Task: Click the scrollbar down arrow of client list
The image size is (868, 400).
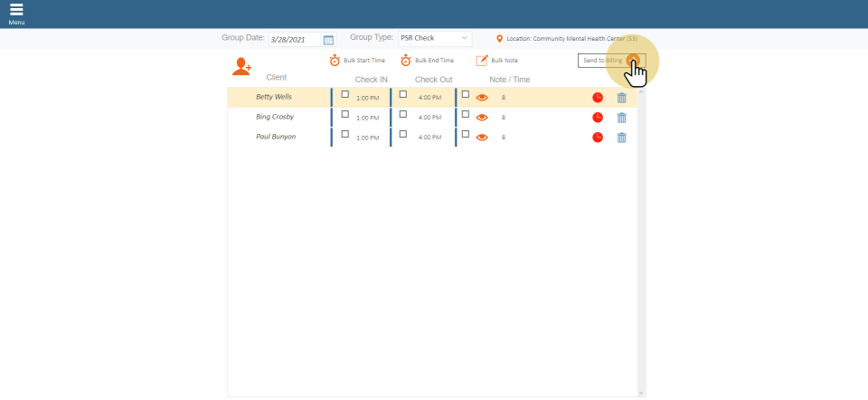Action: tap(641, 393)
